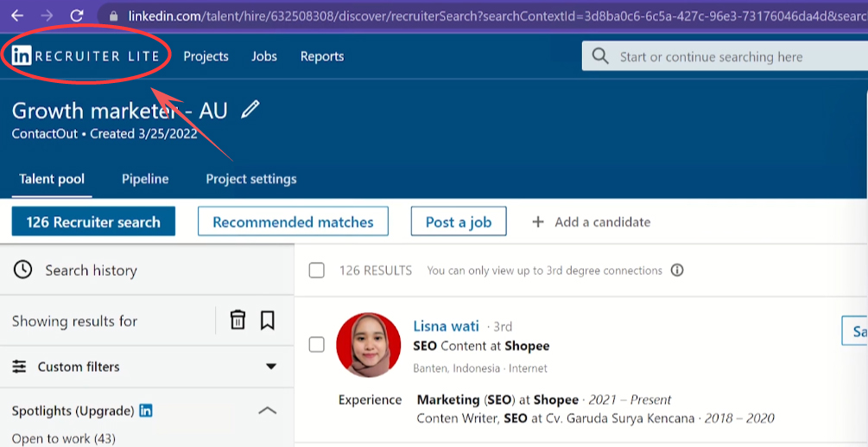Click 'Conten Writer, SEO at Cv. Garuda Surya Kencana'

(557, 418)
